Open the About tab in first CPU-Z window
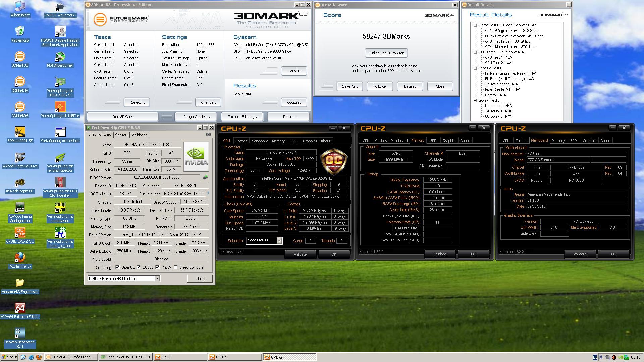 325,141
